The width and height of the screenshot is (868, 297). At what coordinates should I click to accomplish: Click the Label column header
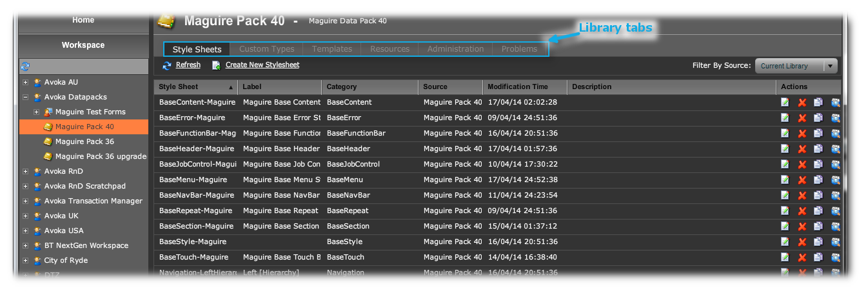(x=279, y=87)
